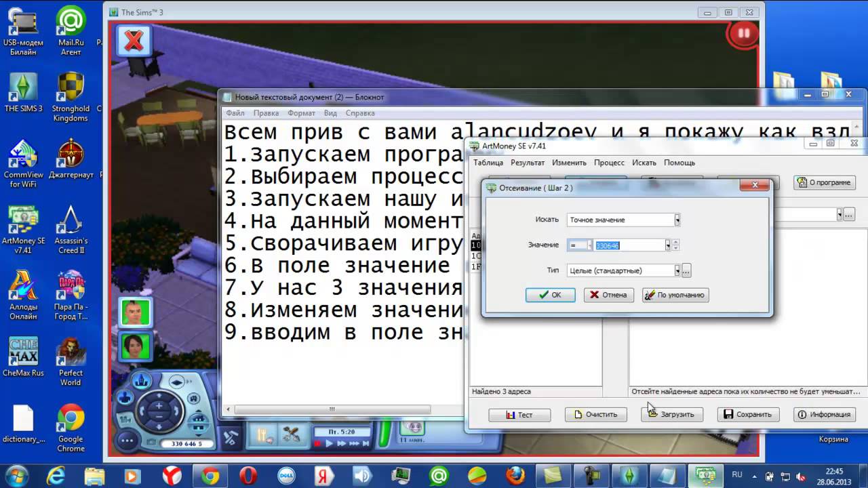
Task: Click the Отмена cancel button
Action: coord(609,295)
